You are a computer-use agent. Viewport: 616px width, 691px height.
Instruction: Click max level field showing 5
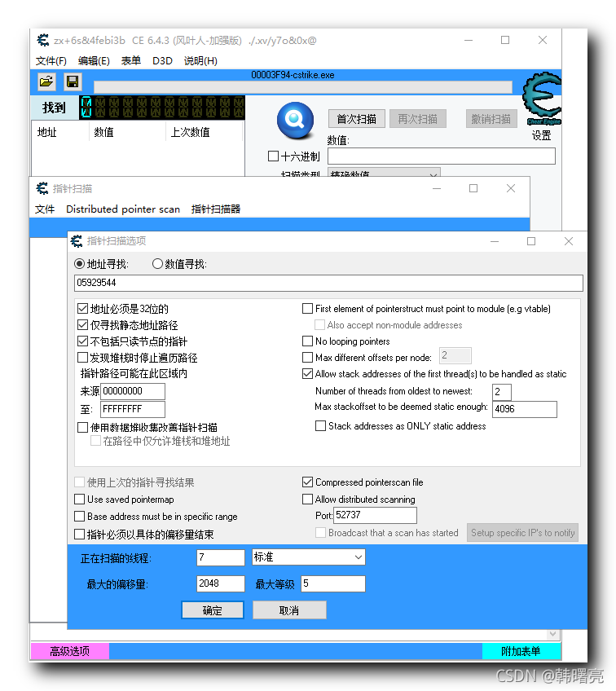(x=333, y=583)
